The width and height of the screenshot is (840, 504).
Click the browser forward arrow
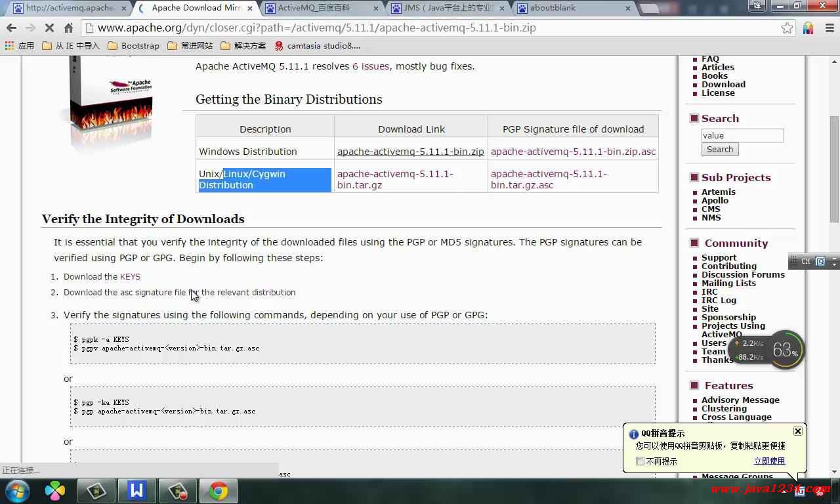click(30, 28)
